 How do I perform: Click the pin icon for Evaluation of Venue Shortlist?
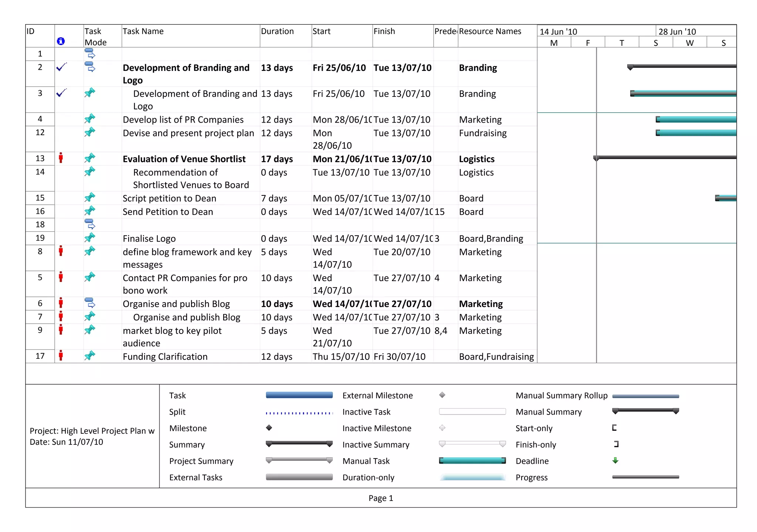(90, 158)
